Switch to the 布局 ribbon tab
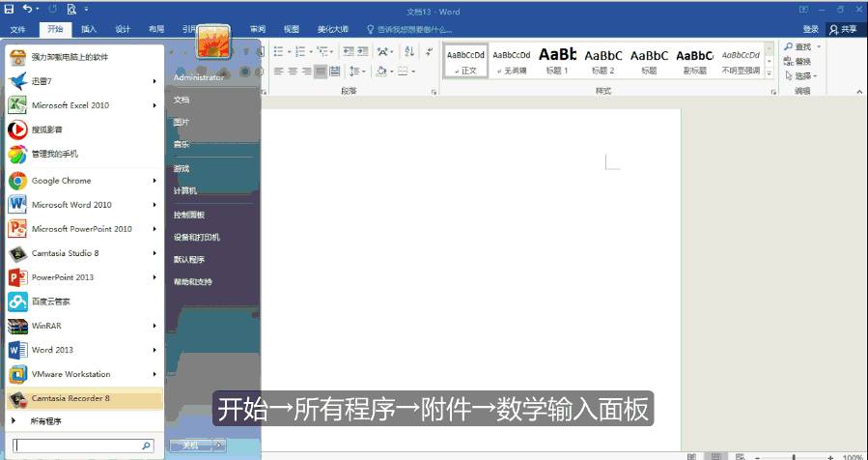Screen dimensions: 868x460 (x=156, y=29)
